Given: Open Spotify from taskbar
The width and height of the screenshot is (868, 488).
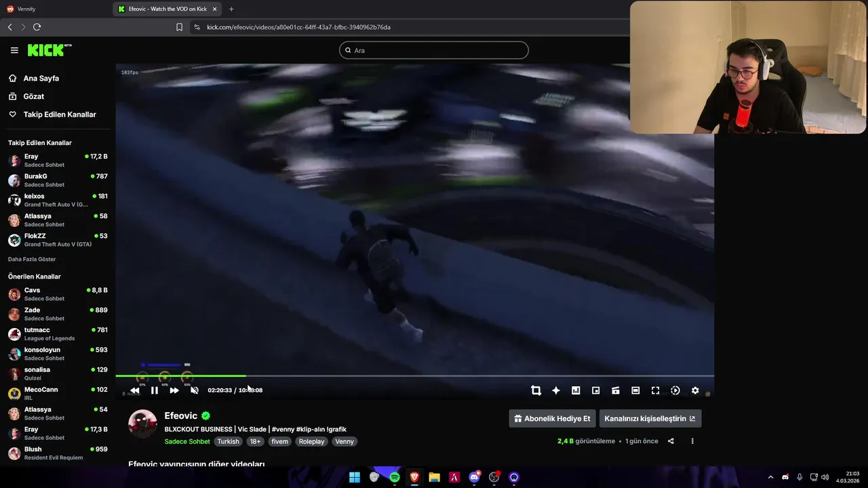Looking at the screenshot, I should coord(394,477).
